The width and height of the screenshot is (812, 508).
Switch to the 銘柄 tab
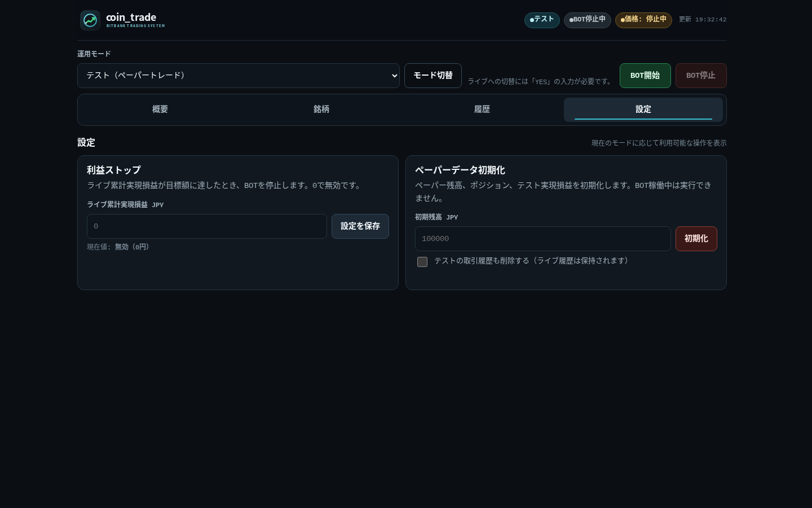pos(321,110)
